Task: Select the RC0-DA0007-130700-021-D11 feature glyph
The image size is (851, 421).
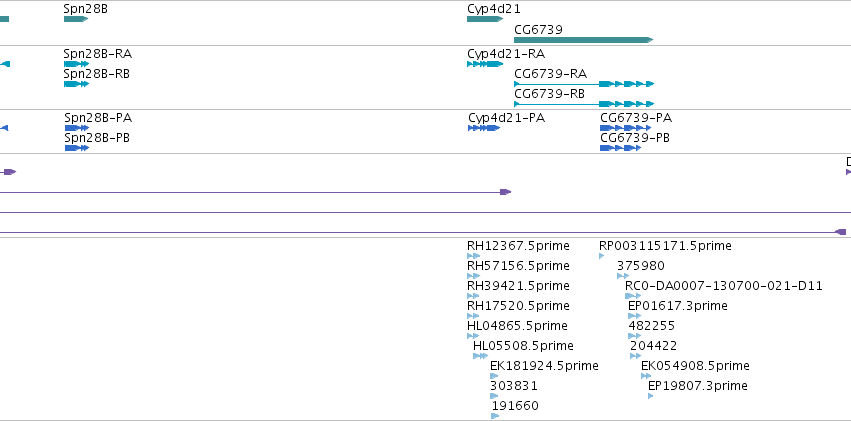Action: (633, 296)
